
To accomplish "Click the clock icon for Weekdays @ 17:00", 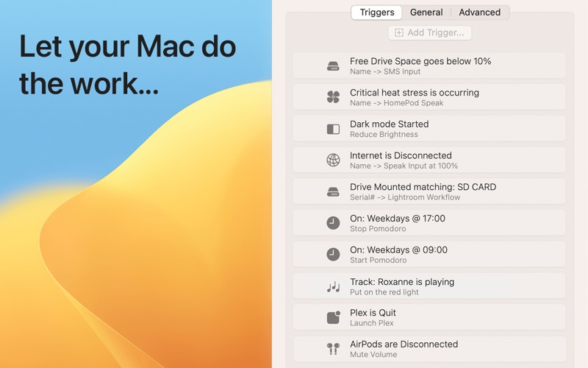I will [333, 223].
